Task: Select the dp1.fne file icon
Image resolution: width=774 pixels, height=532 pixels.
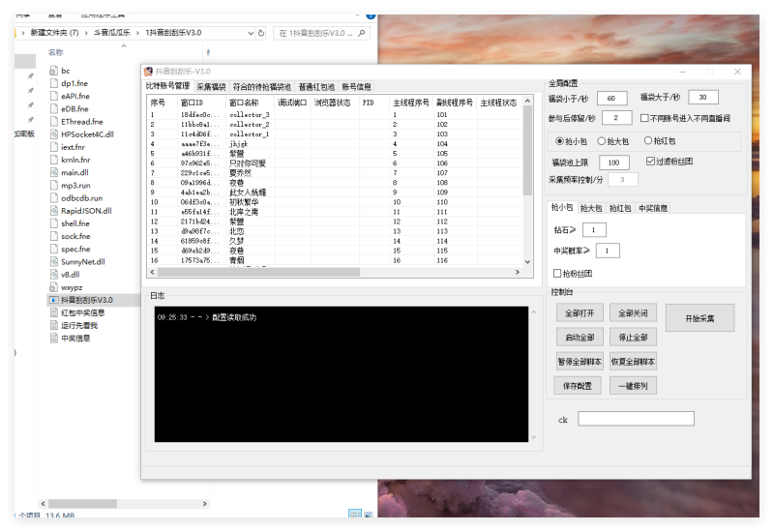Action: click(x=54, y=83)
